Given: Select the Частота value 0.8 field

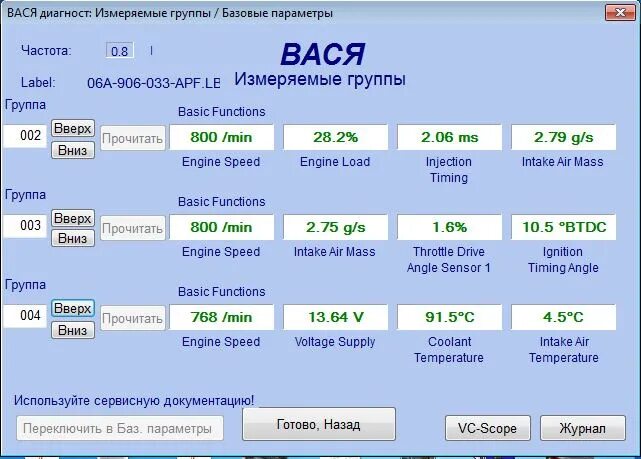Looking at the screenshot, I should 120,51.
